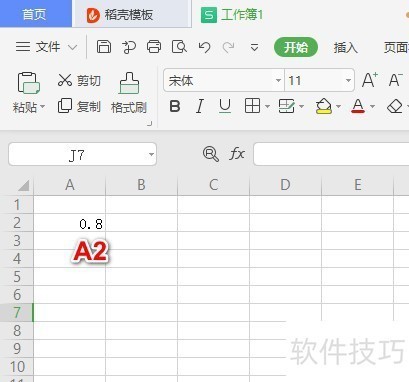Open the 首页 tab
This screenshot has width=409, height=382.
(35, 14)
